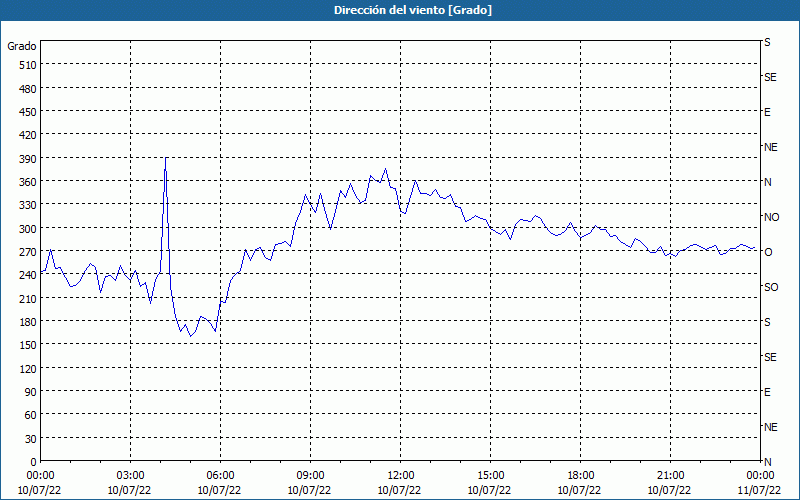Image resolution: width=800 pixels, height=500 pixels.
Task: Click the upper 'E' compass label near 450
Action: pos(767,112)
